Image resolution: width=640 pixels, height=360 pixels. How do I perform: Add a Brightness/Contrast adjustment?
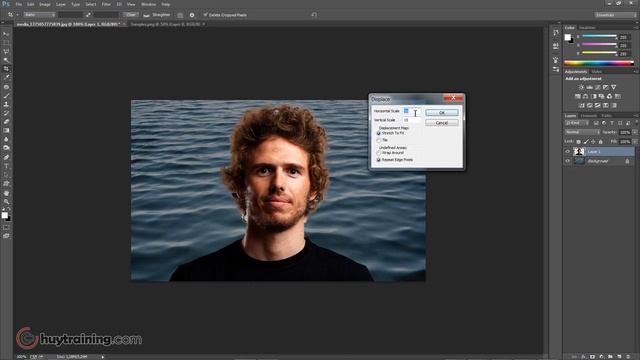pos(581,87)
